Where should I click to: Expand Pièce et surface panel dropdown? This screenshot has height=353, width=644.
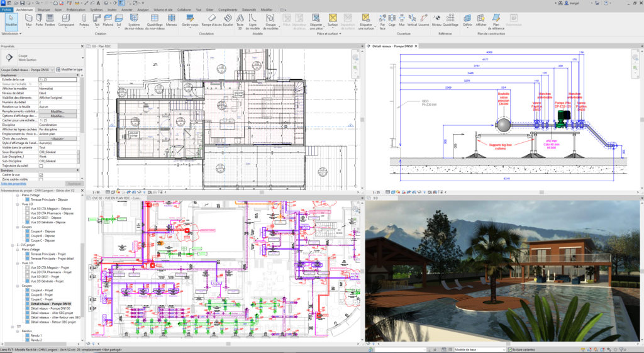(328, 34)
